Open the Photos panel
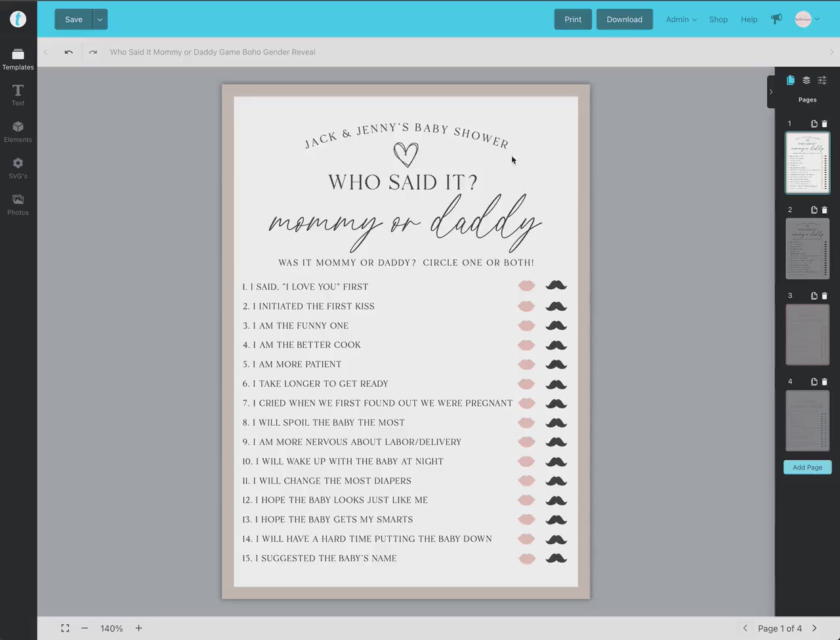Viewport: 840px width, 640px height. point(18,204)
